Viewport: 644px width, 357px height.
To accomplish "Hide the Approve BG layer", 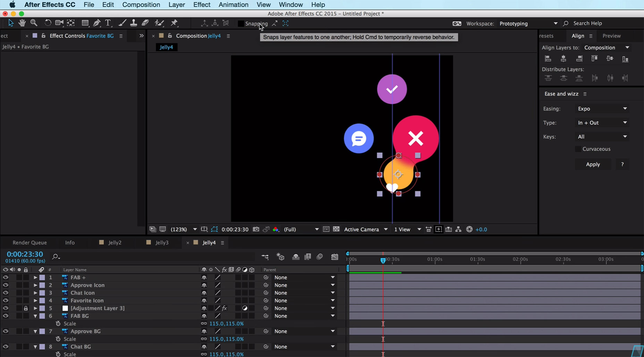I will click(6, 331).
